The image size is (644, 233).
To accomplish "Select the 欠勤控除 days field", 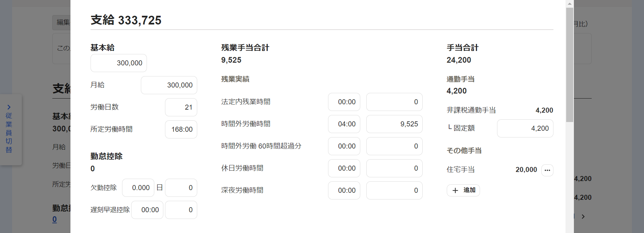I will (x=138, y=188).
